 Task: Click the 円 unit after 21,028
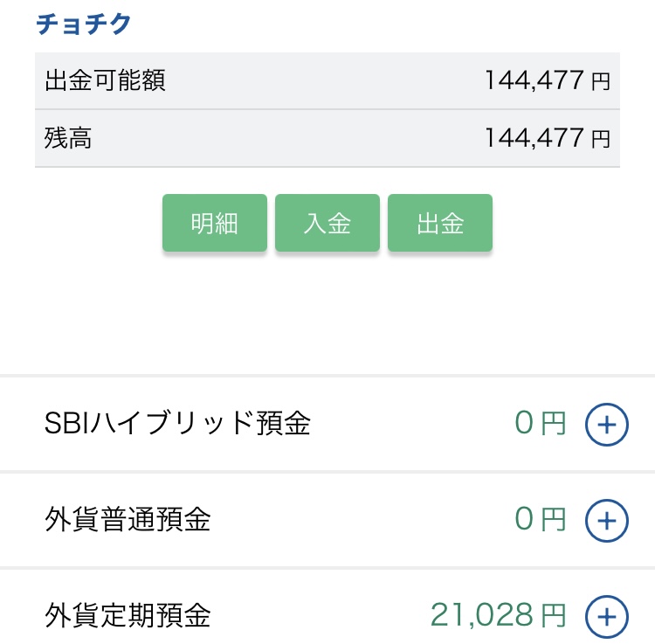[x=553, y=617]
